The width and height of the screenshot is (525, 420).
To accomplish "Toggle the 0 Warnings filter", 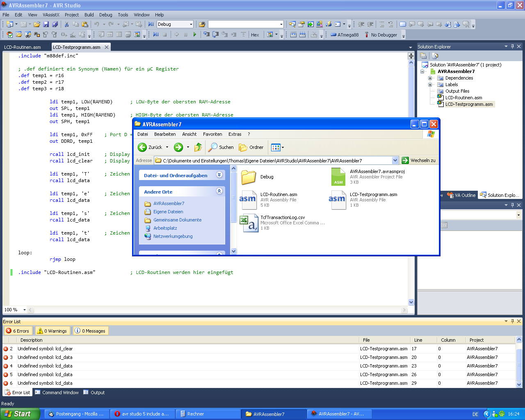I will [x=51, y=331].
